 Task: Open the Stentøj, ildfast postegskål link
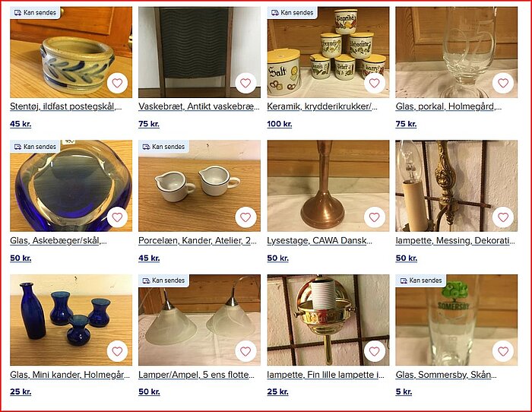click(x=66, y=106)
